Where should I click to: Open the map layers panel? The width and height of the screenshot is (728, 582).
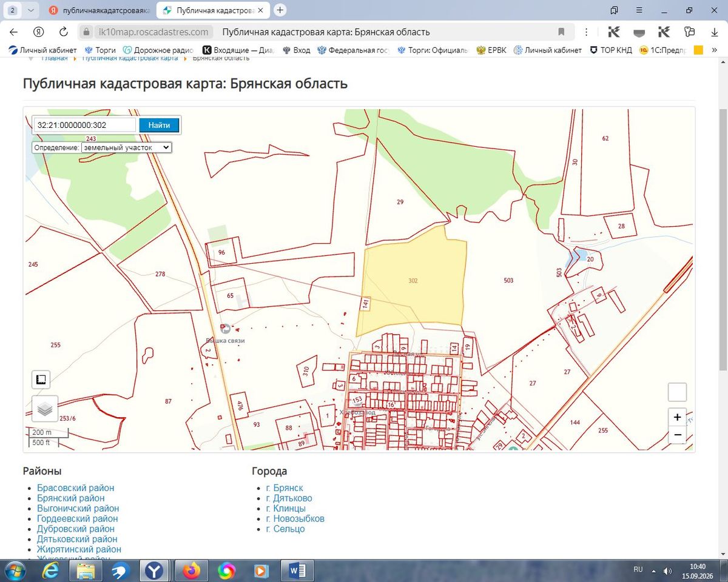(45, 409)
